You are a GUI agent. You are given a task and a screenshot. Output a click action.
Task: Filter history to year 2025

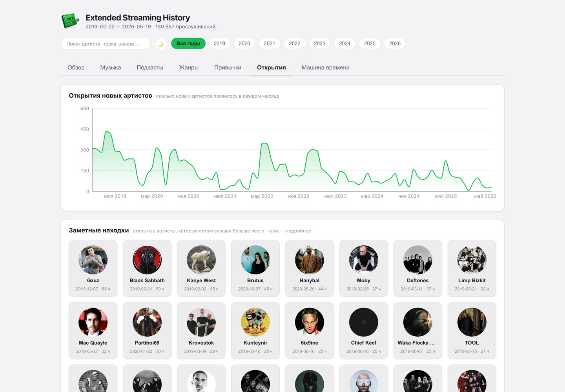(370, 44)
